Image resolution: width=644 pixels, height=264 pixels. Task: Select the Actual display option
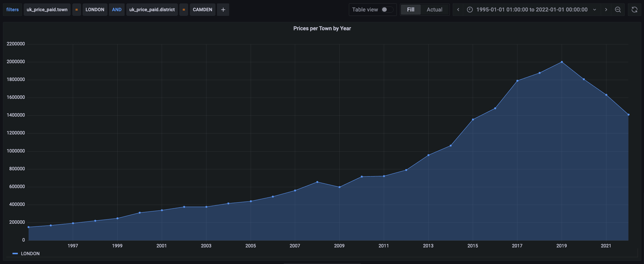[x=434, y=10]
